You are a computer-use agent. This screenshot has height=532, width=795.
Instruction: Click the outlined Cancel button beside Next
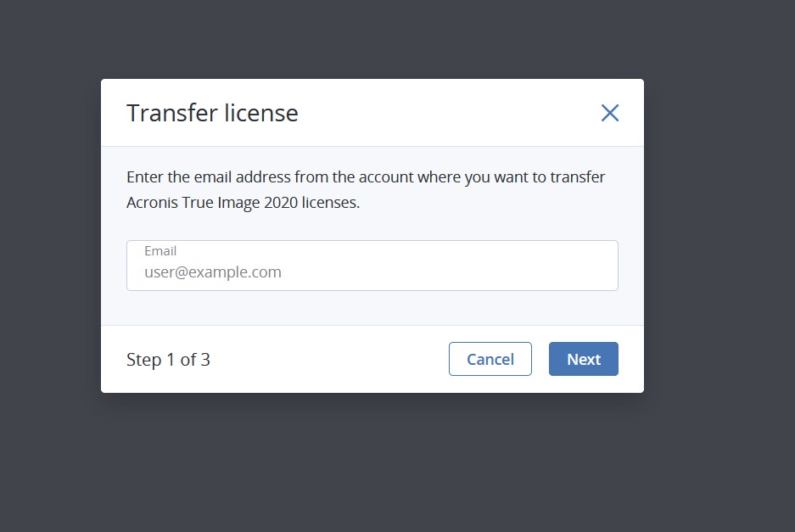[490, 359]
